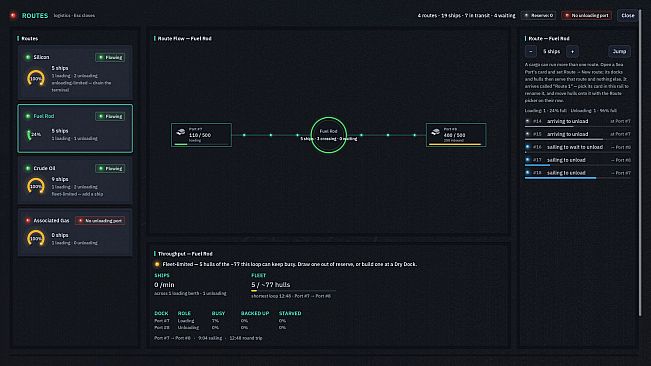Click the Crude Oil 100% fill gauge
Viewport: 651px width, 366px height.
click(x=36, y=186)
